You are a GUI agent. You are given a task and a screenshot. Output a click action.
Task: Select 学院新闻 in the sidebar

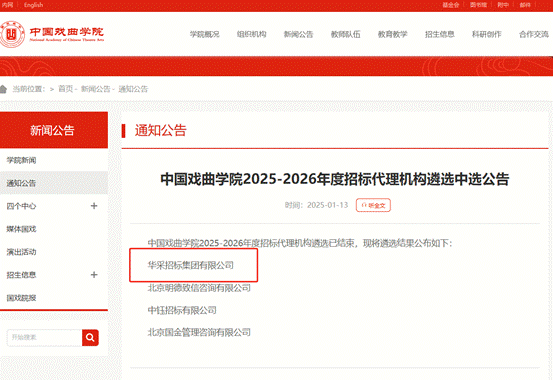pos(21,160)
